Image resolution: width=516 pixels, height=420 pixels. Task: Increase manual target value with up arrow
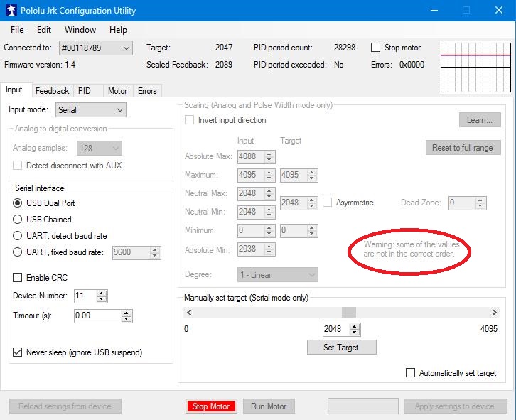[x=355, y=326]
